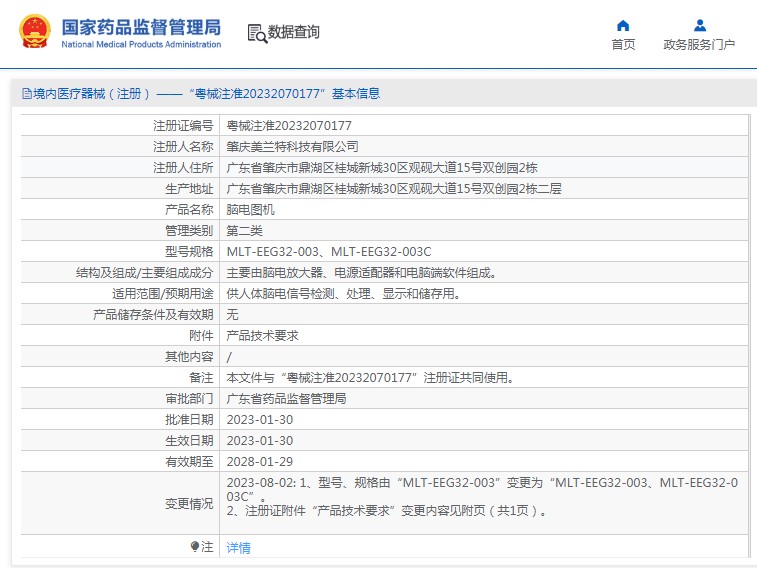Screen dimensions: 757x568
Task: Select change line 2、注册证附件
Action: pos(387,511)
